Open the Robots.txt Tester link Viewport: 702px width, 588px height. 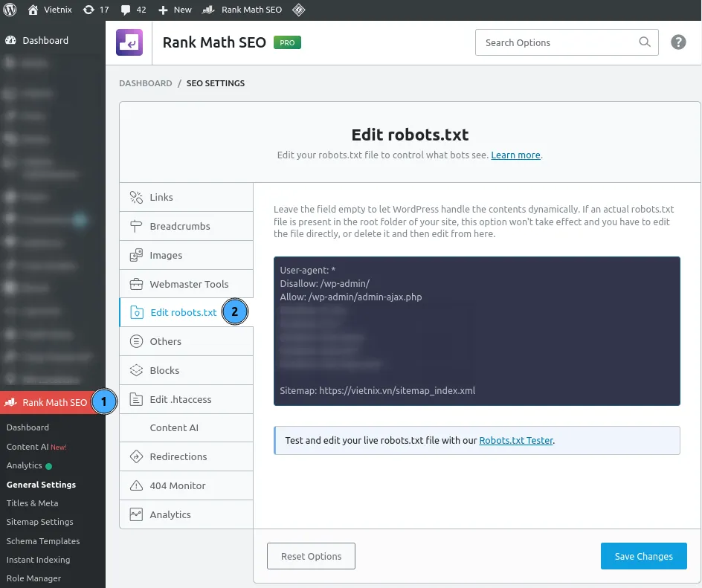[516, 440]
